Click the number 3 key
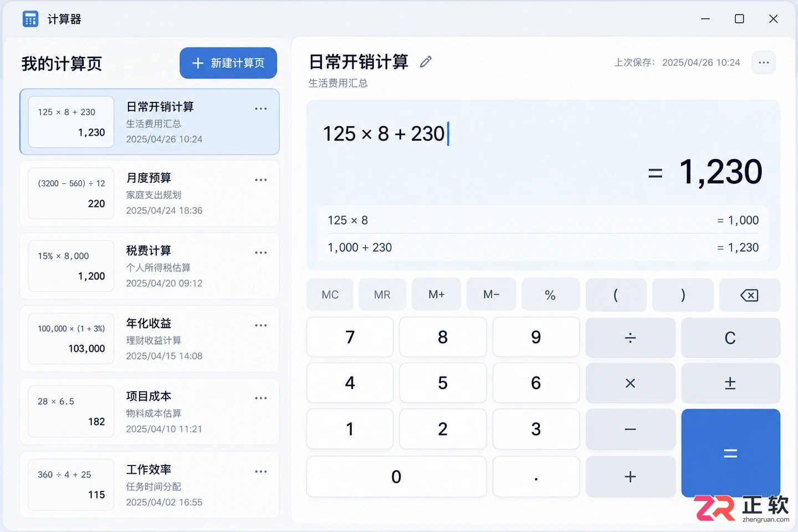 (536, 429)
